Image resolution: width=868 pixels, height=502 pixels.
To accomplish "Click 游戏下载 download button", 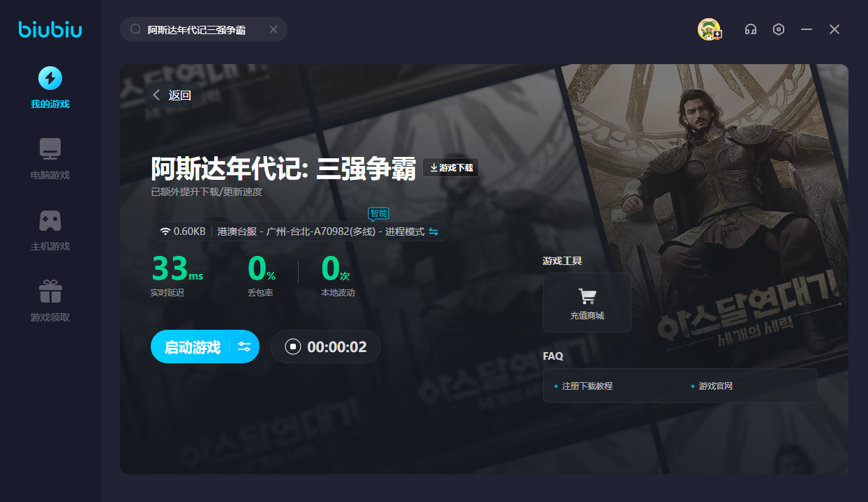I will [451, 168].
